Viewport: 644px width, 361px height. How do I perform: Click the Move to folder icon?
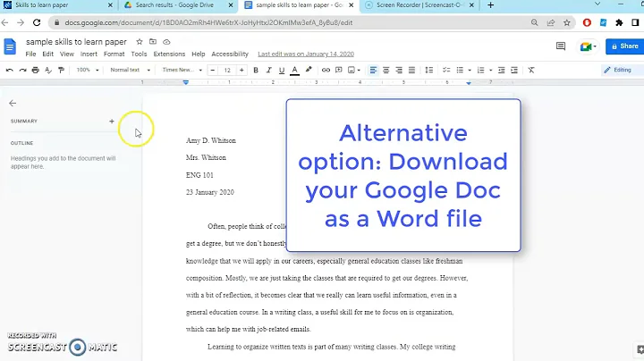(x=153, y=42)
